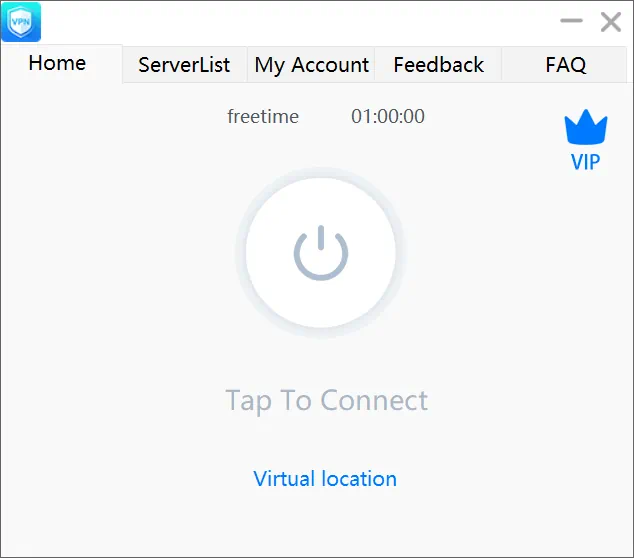Screen dimensions: 634x558
Task: Minimize the VPN window
Action: coord(571,21)
